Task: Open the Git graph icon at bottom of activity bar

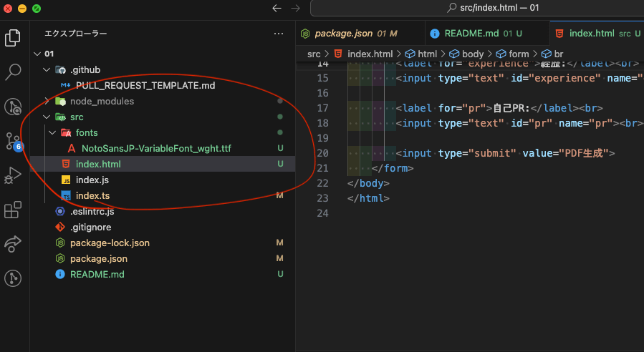Action: pyautogui.click(x=13, y=278)
